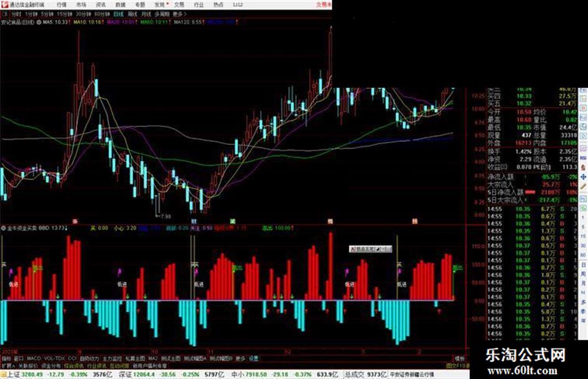This screenshot has width=588, height=379.
Task: Open the 模板 template button
Action: 459,358
